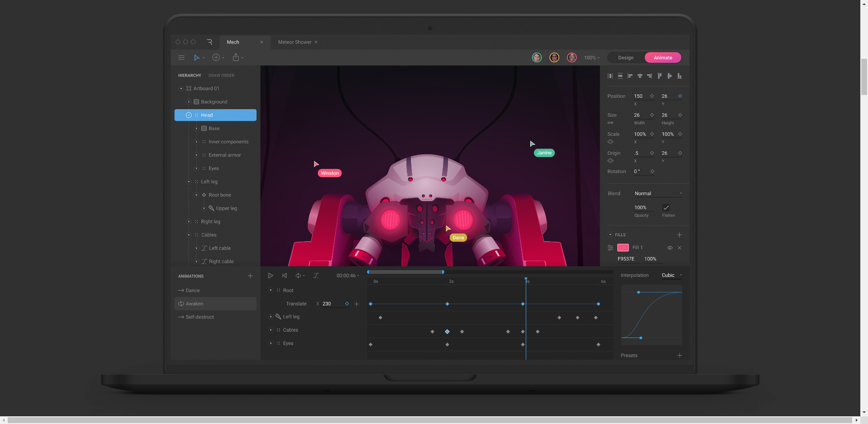Expand the Background layer node
Image resolution: width=868 pixels, height=424 pixels.
pyautogui.click(x=189, y=102)
